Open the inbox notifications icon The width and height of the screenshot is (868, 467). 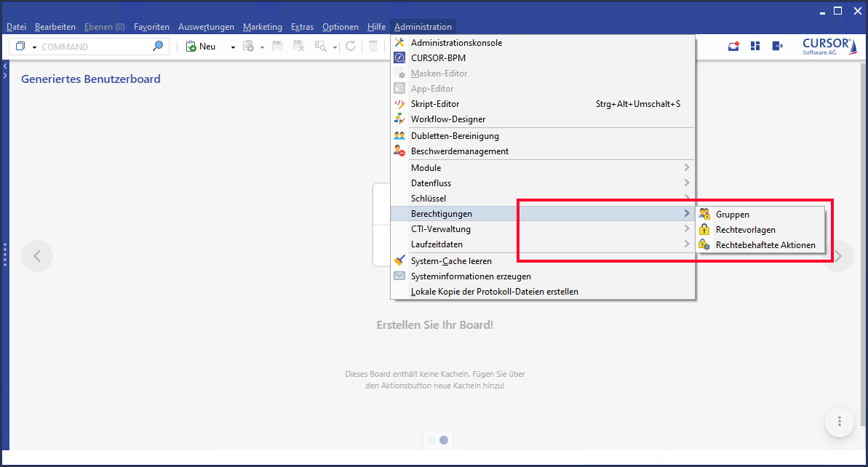click(x=733, y=47)
